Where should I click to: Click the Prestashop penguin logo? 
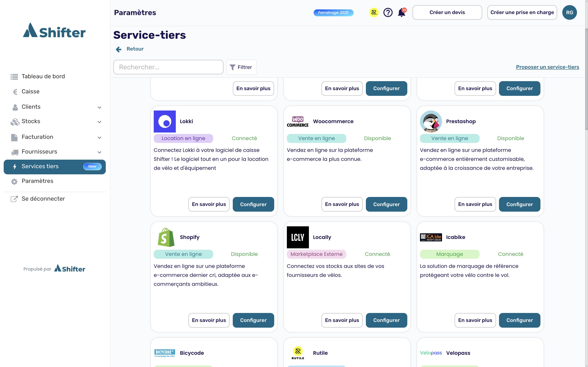431,121
